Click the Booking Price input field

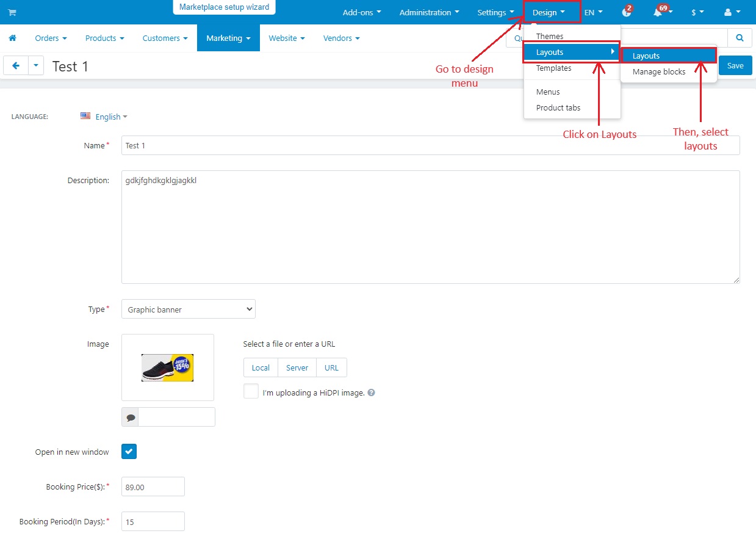click(153, 487)
